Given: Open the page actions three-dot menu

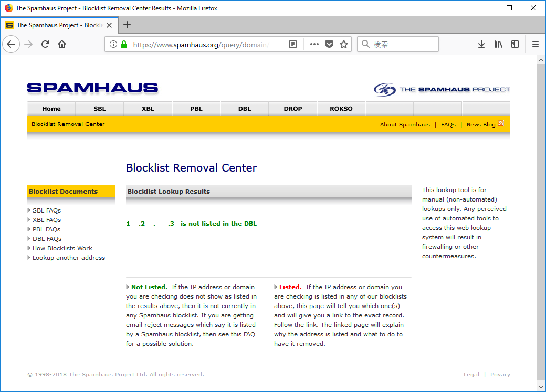Looking at the screenshot, I should (x=314, y=44).
